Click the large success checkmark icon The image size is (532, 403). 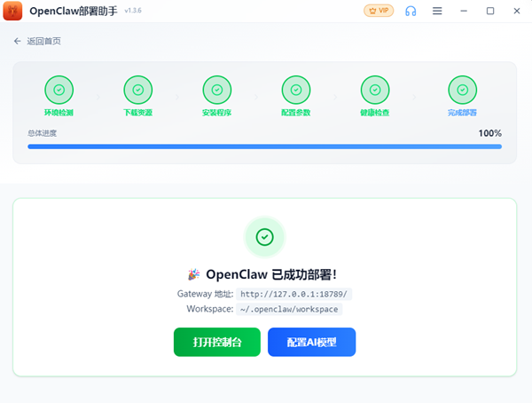[x=264, y=237]
